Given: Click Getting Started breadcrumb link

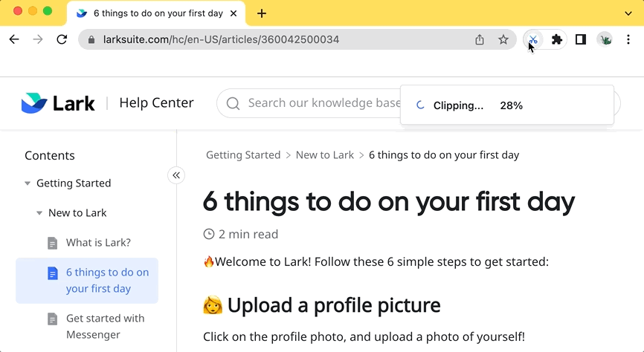Looking at the screenshot, I should (x=243, y=155).
